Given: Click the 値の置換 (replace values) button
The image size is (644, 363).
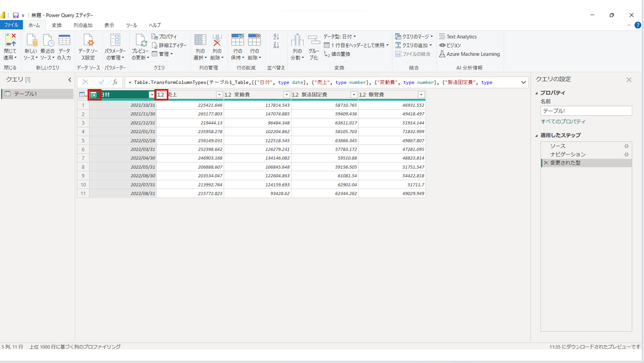Looking at the screenshot, I should tap(337, 54).
